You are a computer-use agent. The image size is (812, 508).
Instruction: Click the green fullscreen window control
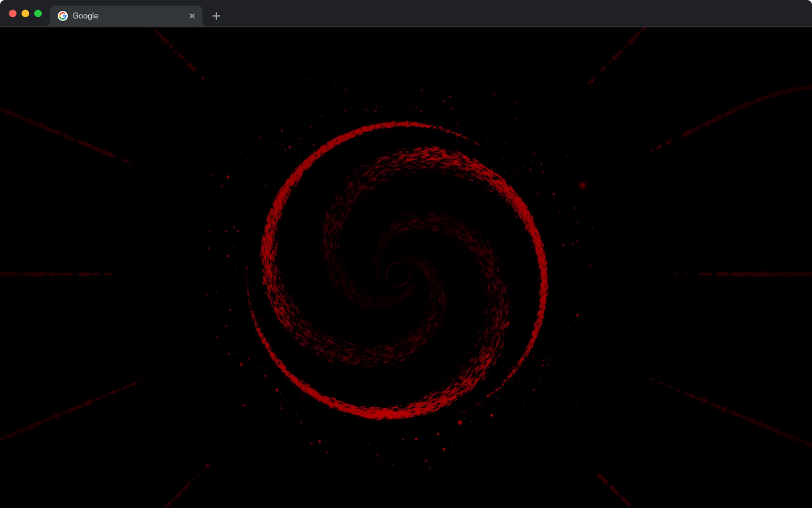click(38, 13)
